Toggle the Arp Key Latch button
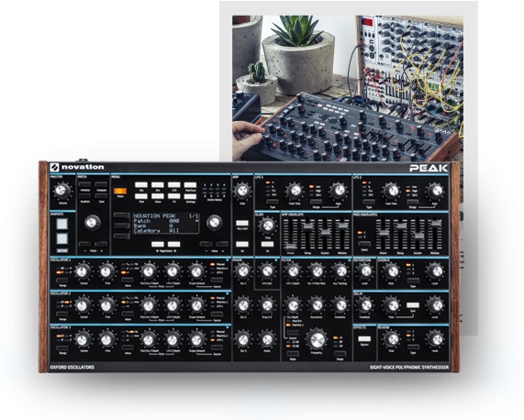The height and width of the screenshot is (420, 524). point(242,223)
